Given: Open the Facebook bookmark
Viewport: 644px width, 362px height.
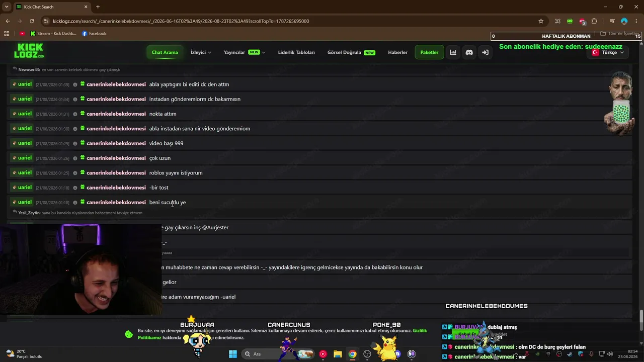Looking at the screenshot, I should [x=94, y=34].
